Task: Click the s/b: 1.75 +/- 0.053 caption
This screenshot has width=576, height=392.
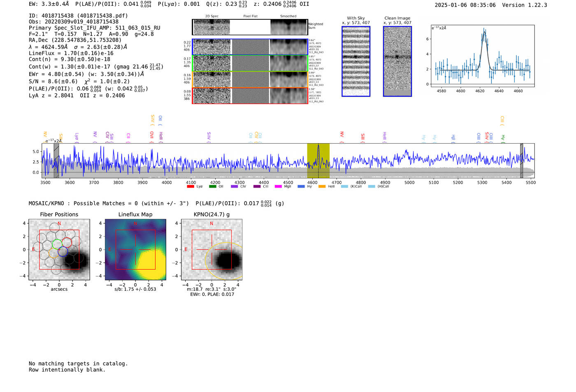Action: click(x=135, y=289)
